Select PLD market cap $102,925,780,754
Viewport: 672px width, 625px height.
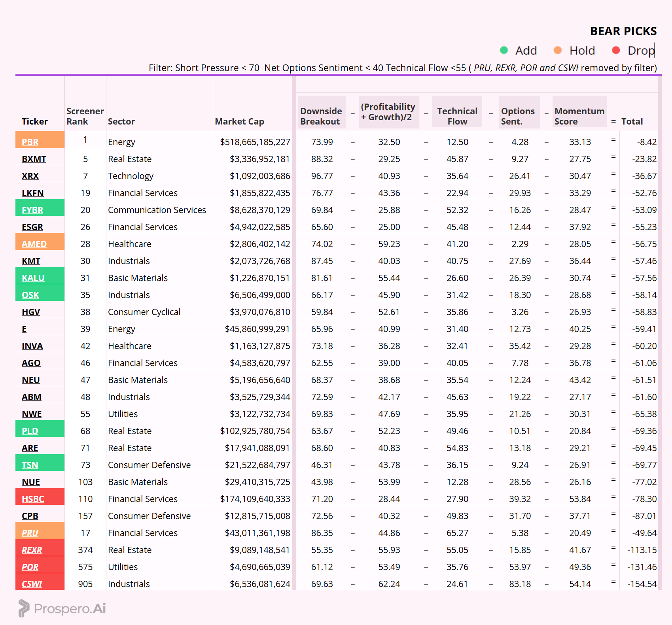click(255, 431)
